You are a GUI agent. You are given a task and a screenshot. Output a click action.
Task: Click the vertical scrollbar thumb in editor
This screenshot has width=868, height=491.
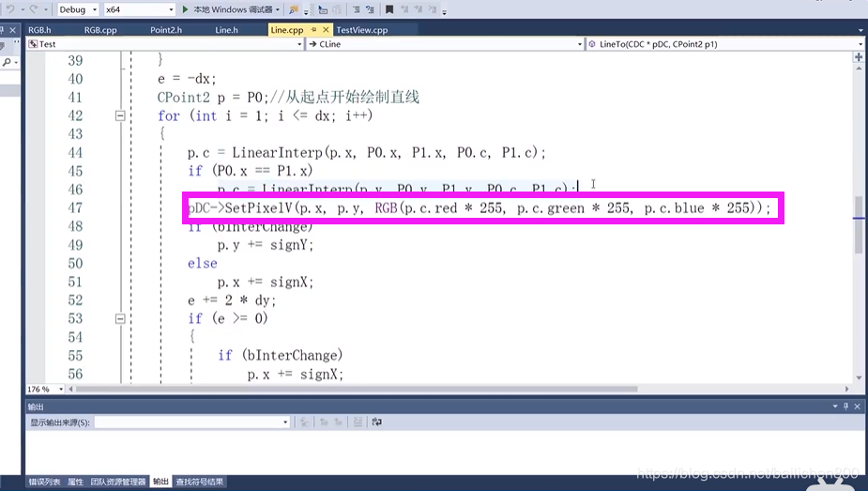click(x=859, y=225)
